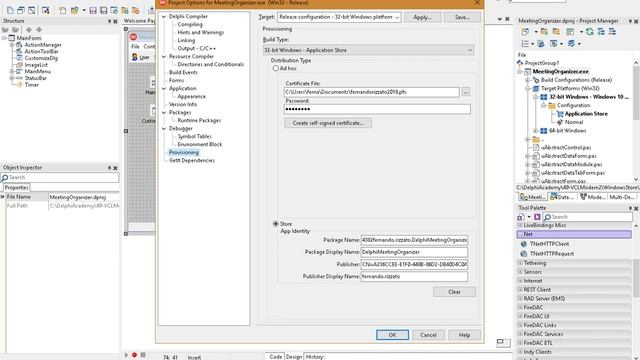Image resolution: width=640 pixels, height=360 pixels.
Task: Open the Welcome Page tab
Action: pos(139,21)
